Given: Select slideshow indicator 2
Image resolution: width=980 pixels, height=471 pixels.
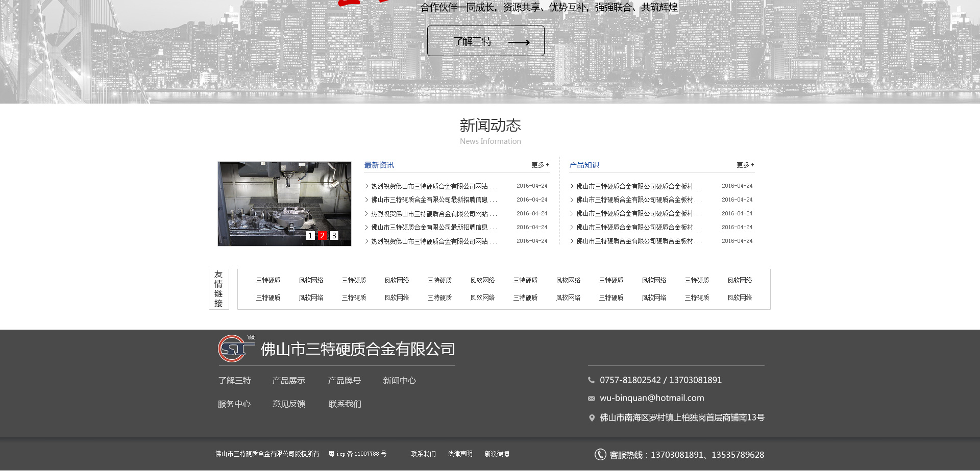Looking at the screenshot, I should tap(322, 236).
